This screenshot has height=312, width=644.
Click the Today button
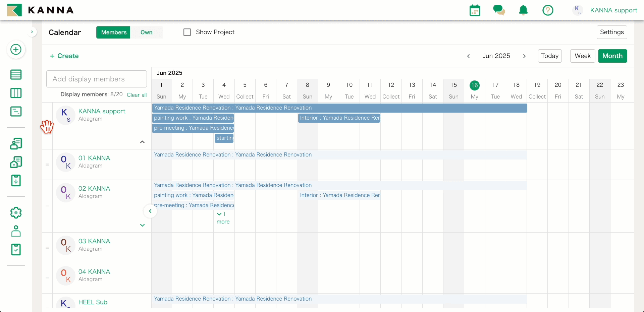coord(549,56)
